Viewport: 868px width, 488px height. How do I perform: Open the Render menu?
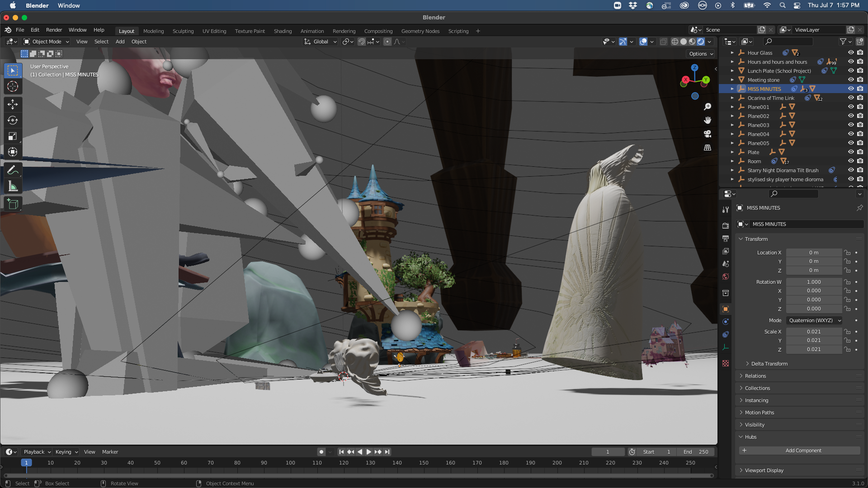(54, 30)
